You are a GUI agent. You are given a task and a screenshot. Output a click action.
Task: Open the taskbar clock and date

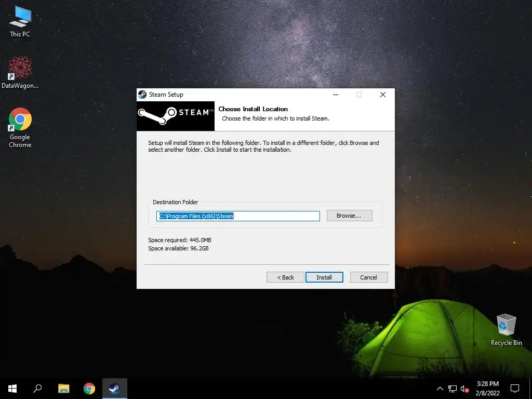(487, 389)
